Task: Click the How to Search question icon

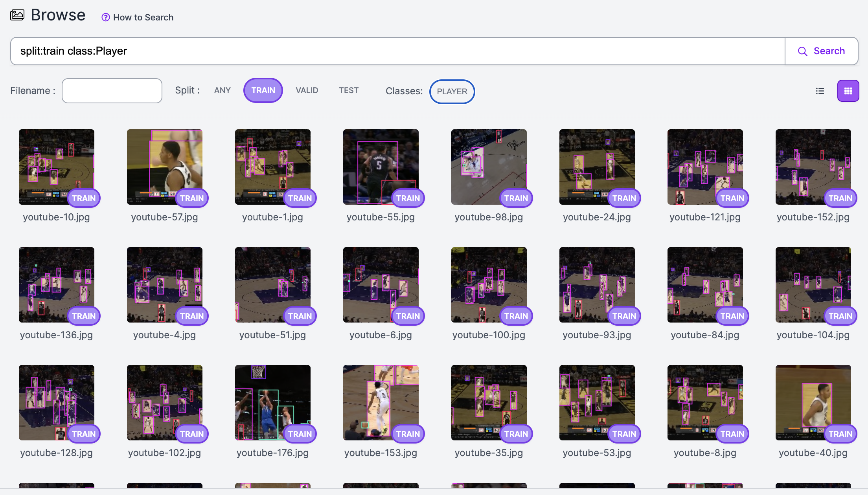Action: (x=105, y=17)
